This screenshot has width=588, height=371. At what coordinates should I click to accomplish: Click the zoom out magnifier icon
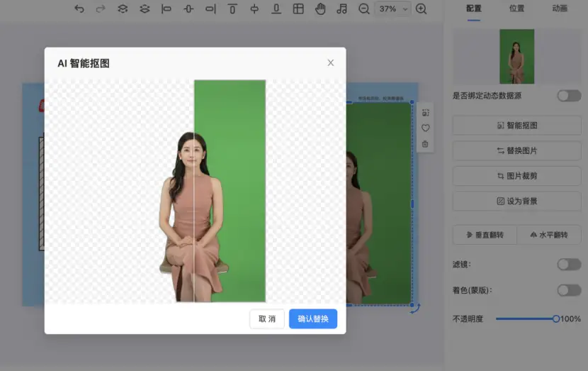pos(364,9)
